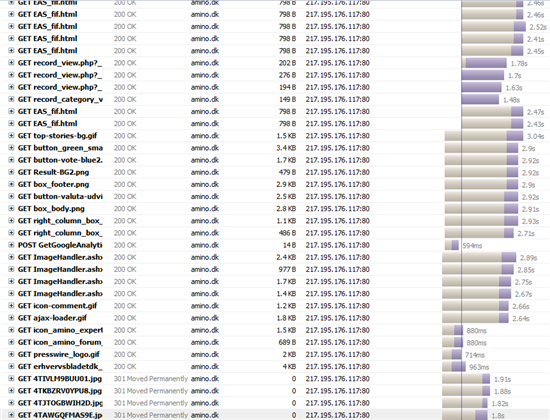Click the 301 Moved Permanently status for 4TJT0GBWIH2D.jpg
550x420 pixels.
pos(151,403)
